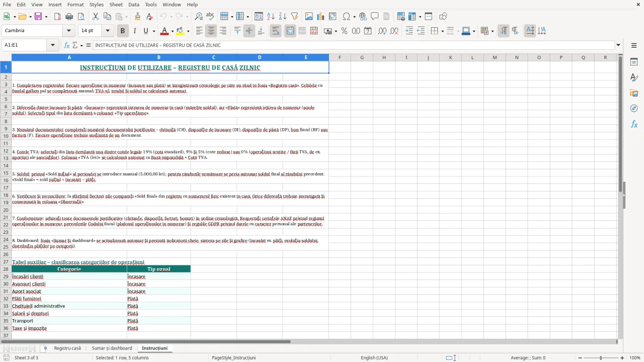Open sidebar Gallery icon
Screen dimensions: 644x362
pyautogui.click(x=634, y=93)
